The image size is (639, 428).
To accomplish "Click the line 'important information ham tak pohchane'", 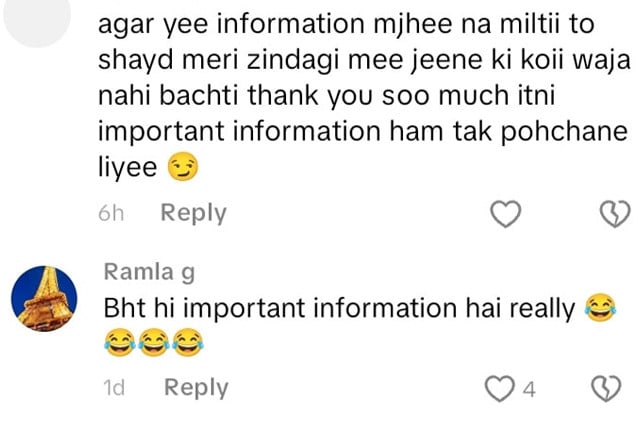I will coord(363,132).
